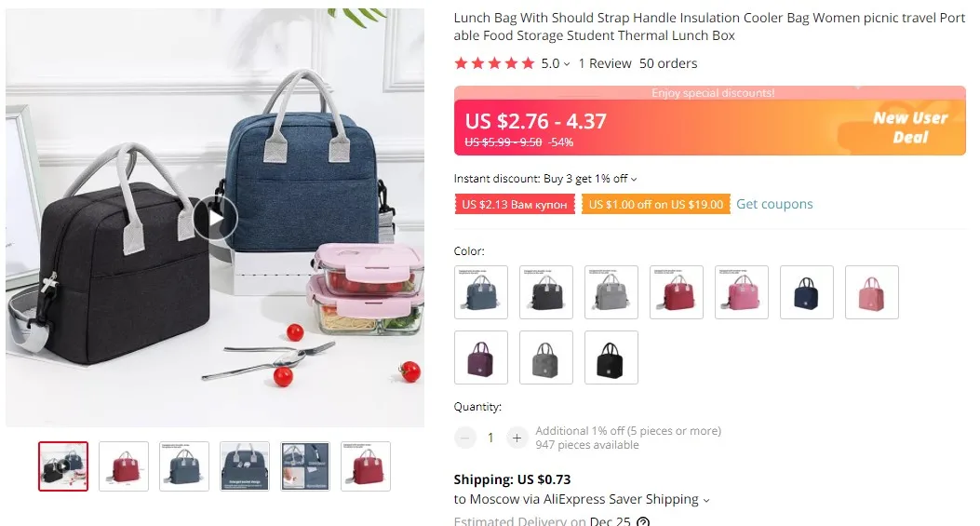Claim the US $2.13 coupon tag
Viewport: 980px width, 526px height.
pos(515,205)
